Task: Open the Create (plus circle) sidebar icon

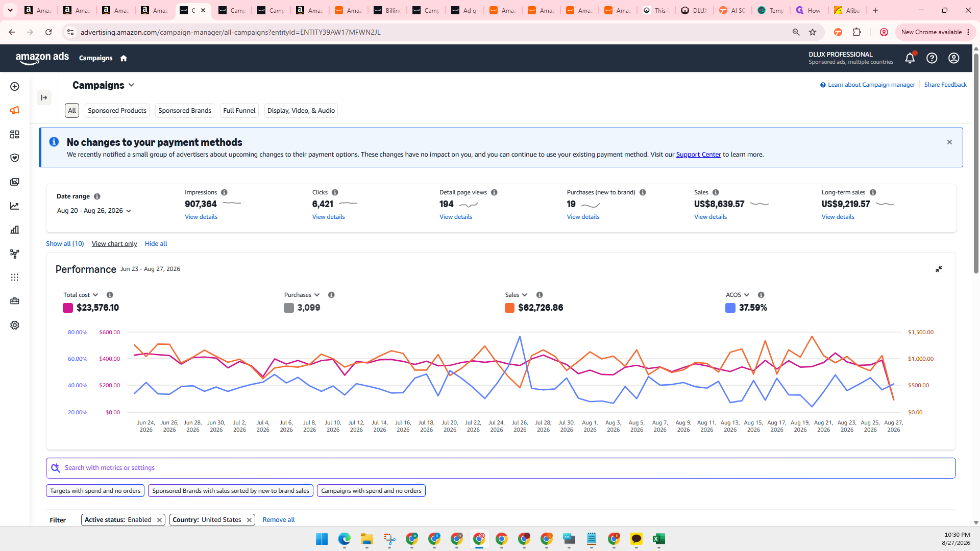Action: (15, 87)
